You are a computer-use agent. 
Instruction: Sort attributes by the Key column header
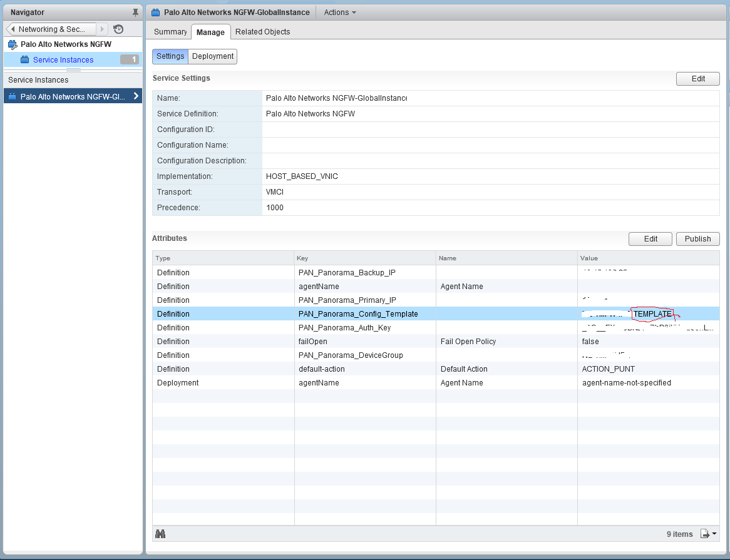364,258
